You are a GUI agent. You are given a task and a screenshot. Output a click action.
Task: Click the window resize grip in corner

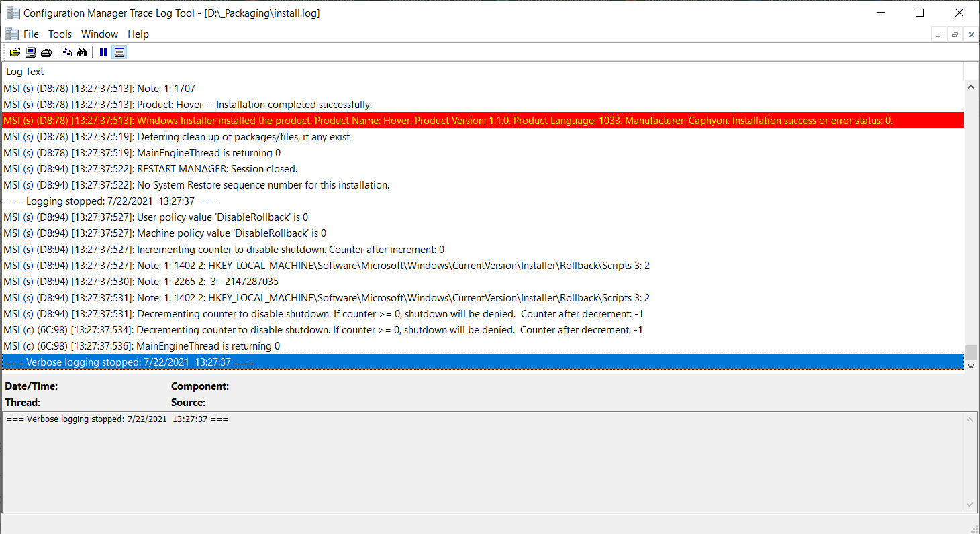(x=973, y=527)
